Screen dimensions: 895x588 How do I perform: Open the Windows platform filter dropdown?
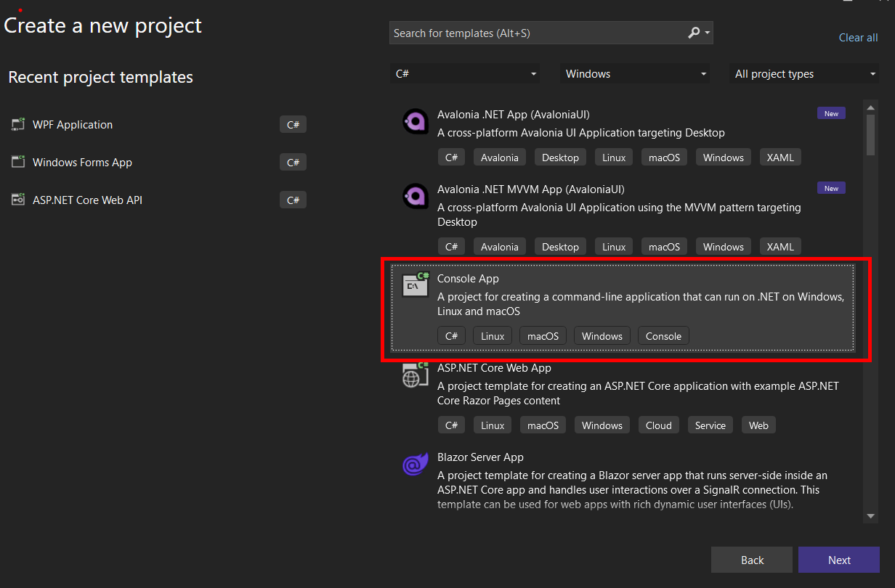(x=635, y=73)
